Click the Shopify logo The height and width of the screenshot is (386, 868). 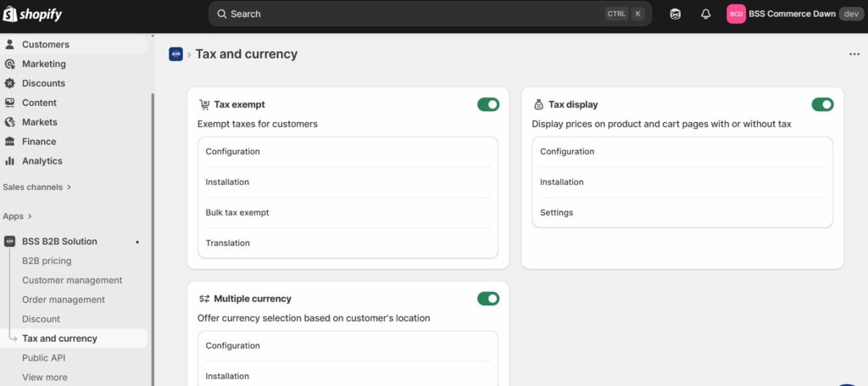(32, 14)
